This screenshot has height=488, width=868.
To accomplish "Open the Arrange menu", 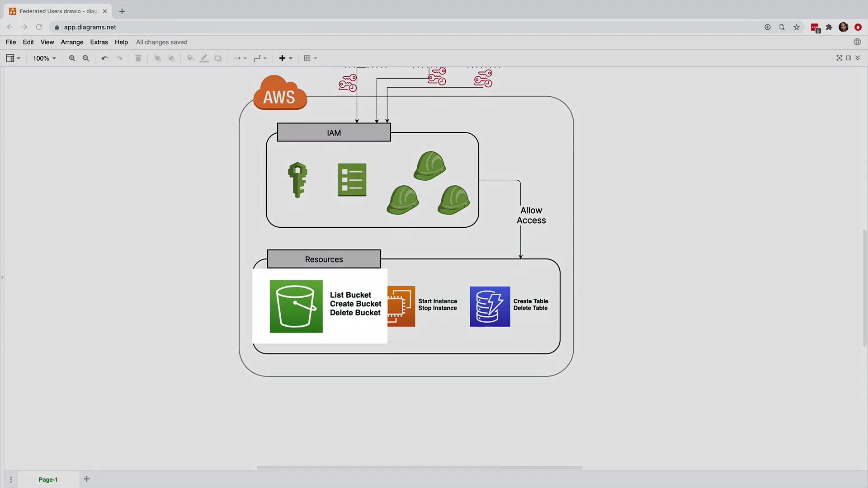I will [x=72, y=42].
